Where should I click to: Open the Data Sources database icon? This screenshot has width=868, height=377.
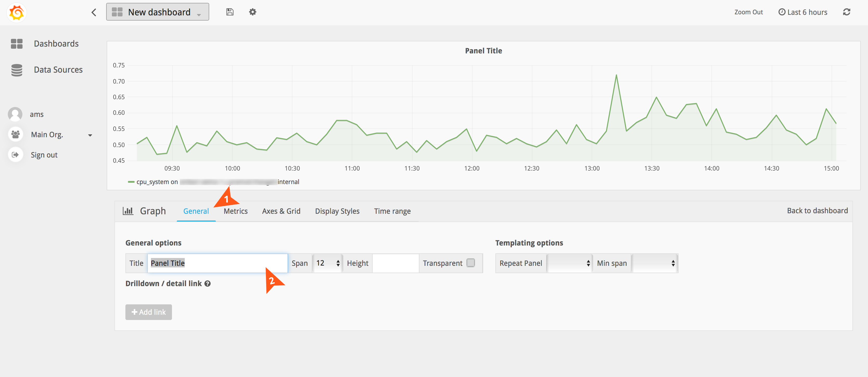point(16,70)
